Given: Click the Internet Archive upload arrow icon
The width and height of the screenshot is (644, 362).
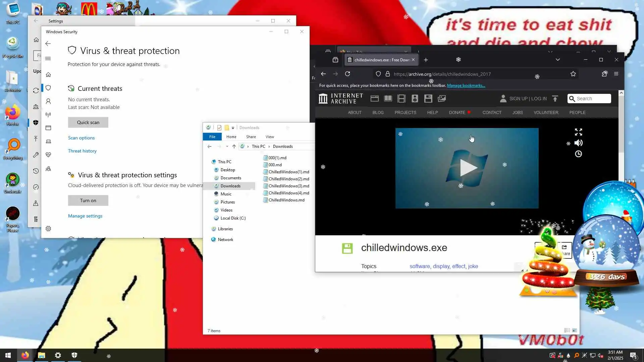Looking at the screenshot, I should 555,99.
